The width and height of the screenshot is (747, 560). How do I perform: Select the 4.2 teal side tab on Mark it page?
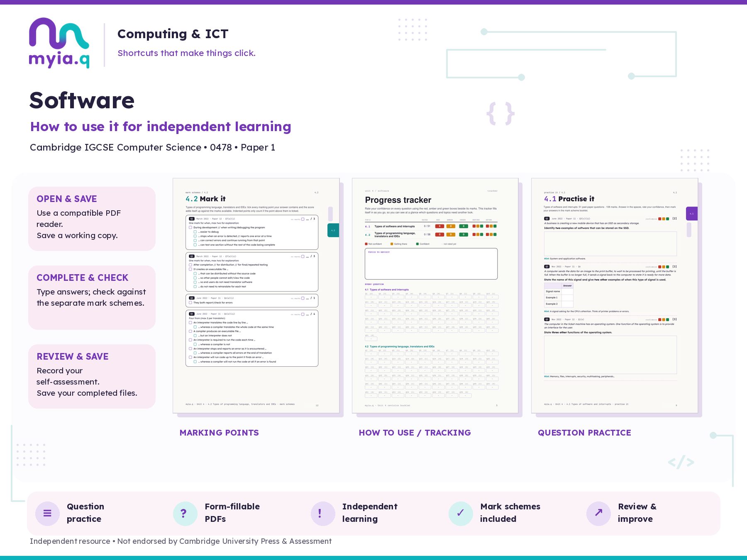coord(333,230)
